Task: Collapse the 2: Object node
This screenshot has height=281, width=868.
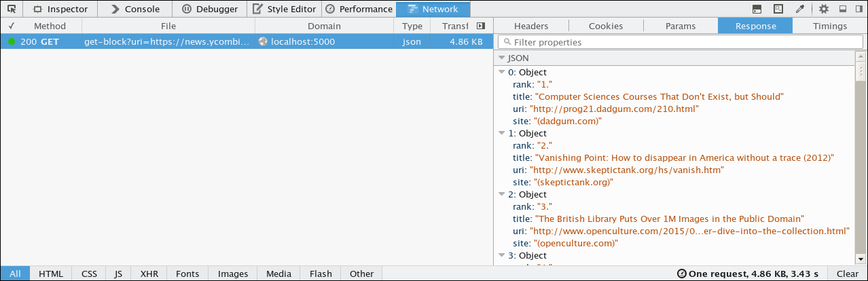Action: pyautogui.click(x=502, y=194)
